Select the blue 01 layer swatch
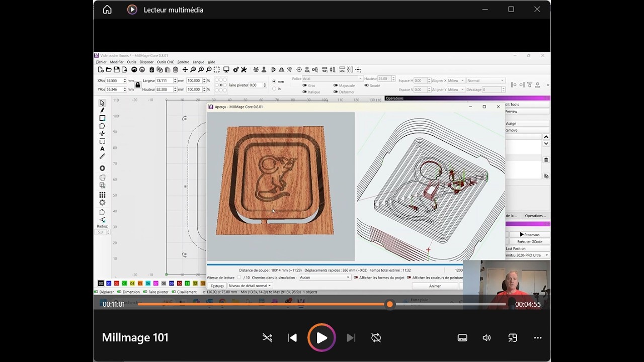Viewport: 644px width, 362px height. pyautogui.click(x=109, y=284)
